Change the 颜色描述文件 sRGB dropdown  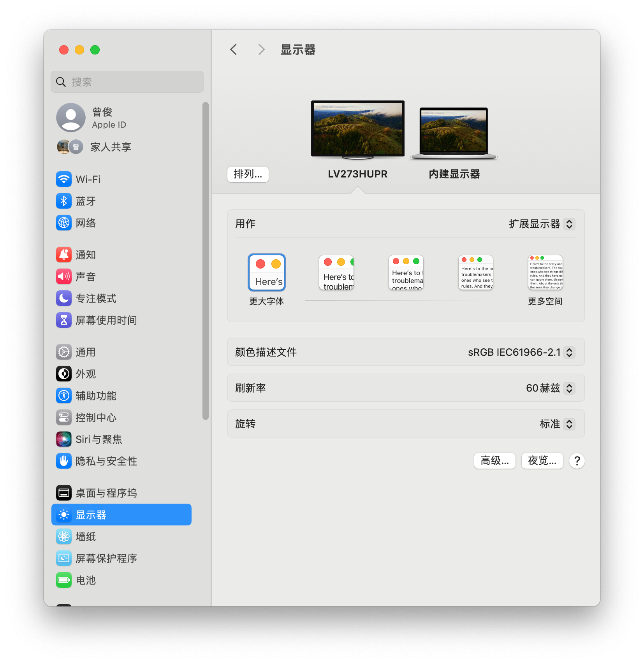521,352
